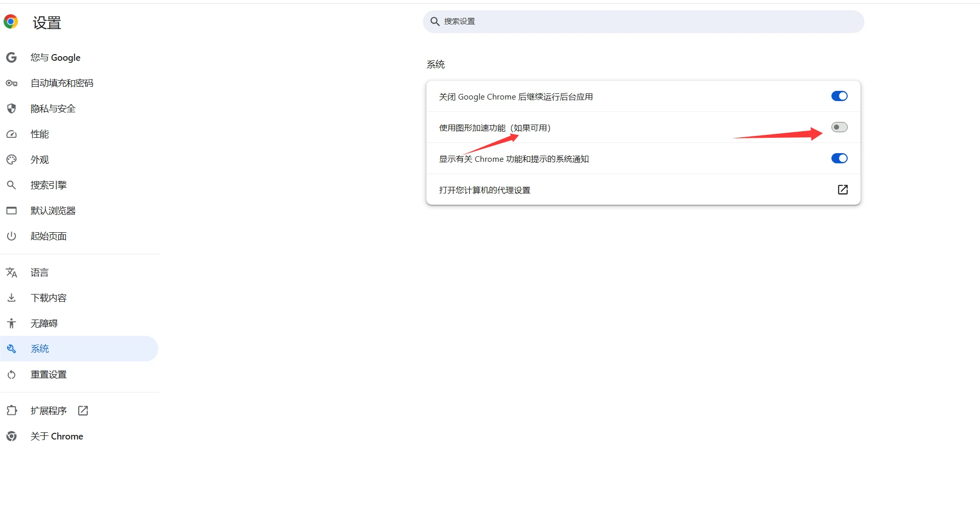This screenshot has height=514, width=980.
Task: Click the power icon for 起始页面
Action: tap(11, 236)
